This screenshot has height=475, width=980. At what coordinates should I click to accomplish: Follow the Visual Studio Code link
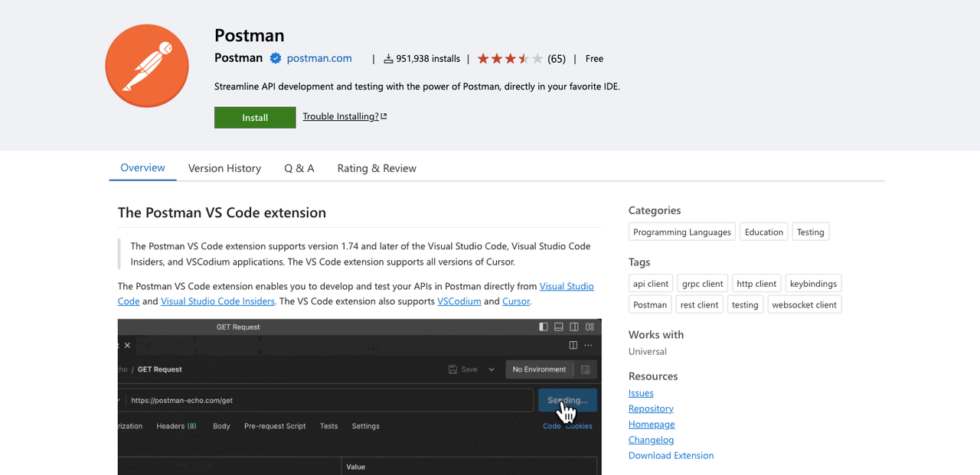tap(567, 286)
